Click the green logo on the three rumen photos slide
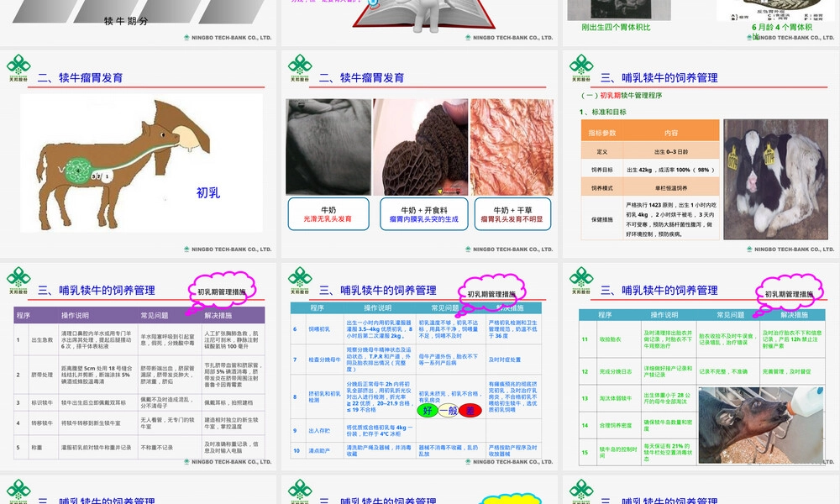Image resolution: width=840 pixels, height=504 pixels. [x=300, y=67]
